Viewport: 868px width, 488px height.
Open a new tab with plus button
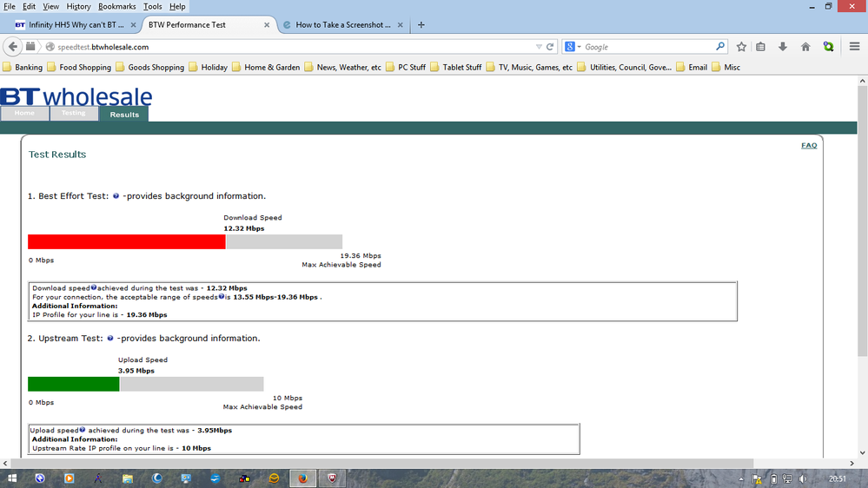point(421,25)
